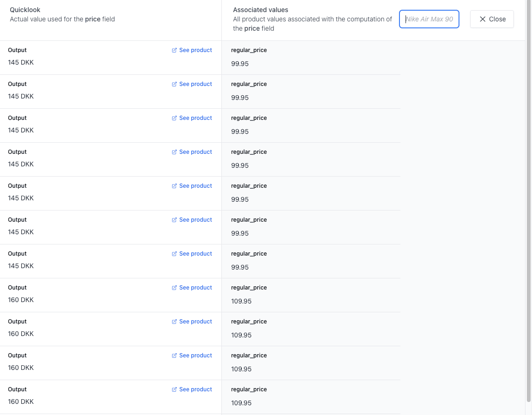Image resolution: width=532 pixels, height=415 pixels.
Task: Click the external link icon beside the fourth 145 DKK row
Action: (x=174, y=152)
